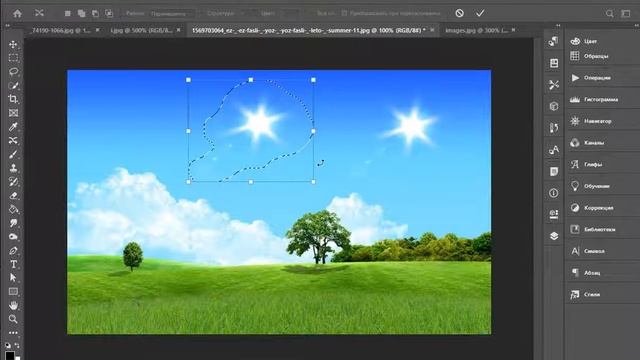Open the 3D cube panel icon
640x360 pixels.
click(x=554, y=107)
